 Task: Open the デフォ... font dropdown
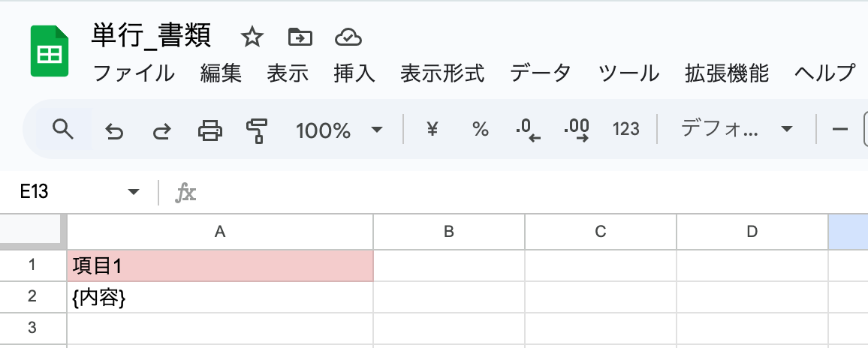(736, 130)
